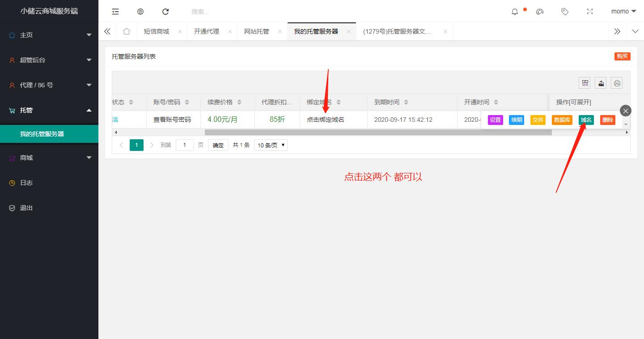Click the table export icon
This screenshot has height=339, width=644.
(601, 83)
